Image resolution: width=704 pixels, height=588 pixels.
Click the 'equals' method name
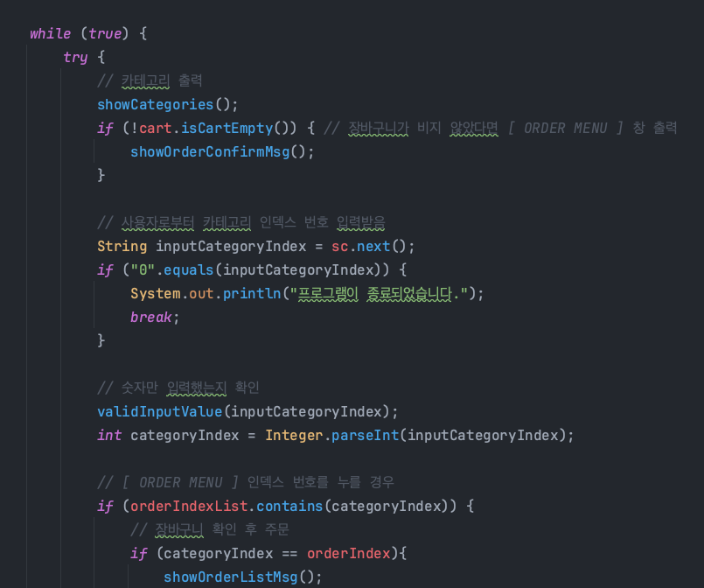click(x=188, y=270)
